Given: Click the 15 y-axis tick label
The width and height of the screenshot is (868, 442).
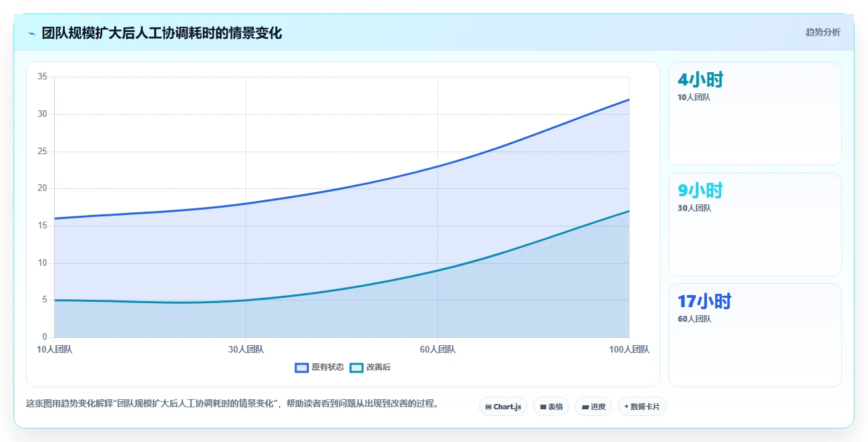Looking at the screenshot, I should point(42,226).
